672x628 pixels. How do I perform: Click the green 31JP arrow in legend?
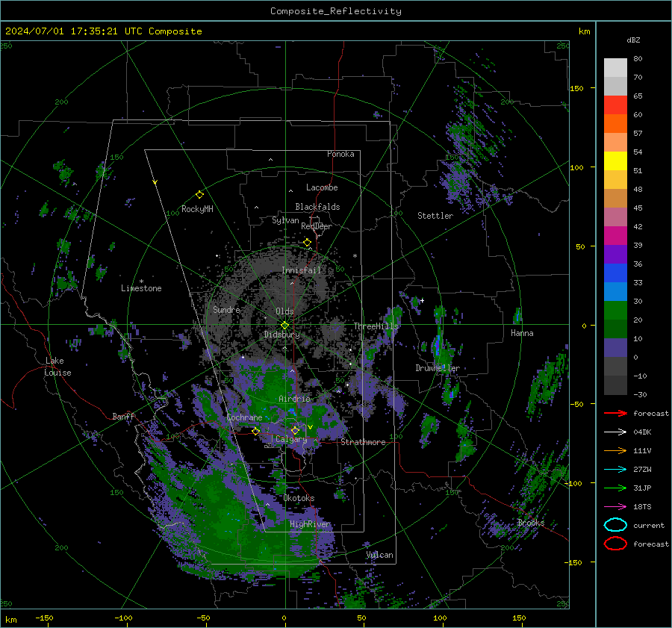615,488
